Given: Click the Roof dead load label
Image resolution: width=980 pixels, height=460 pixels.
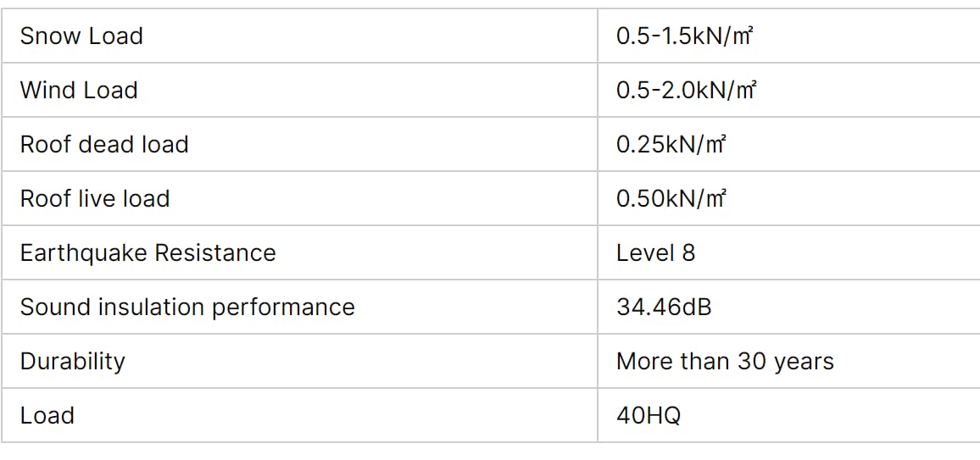Looking at the screenshot, I should click(104, 144).
